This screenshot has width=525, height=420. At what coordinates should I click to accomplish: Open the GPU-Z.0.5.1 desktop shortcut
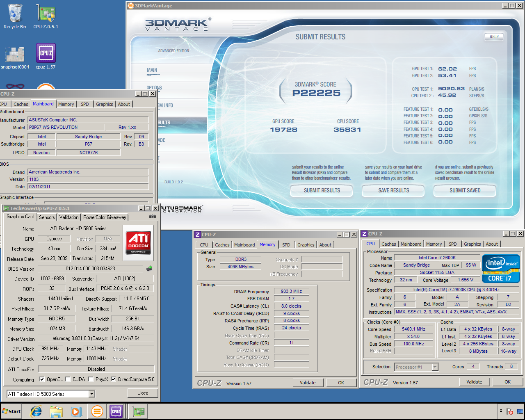[46, 16]
